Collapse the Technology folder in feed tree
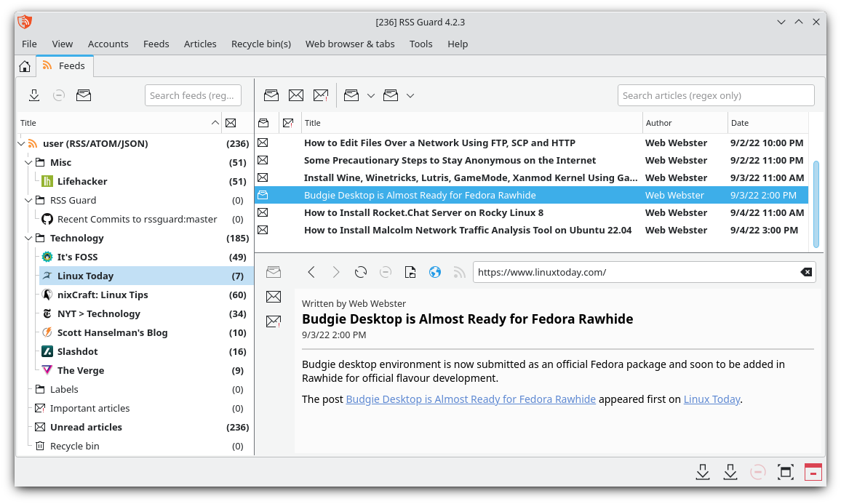 click(28, 238)
